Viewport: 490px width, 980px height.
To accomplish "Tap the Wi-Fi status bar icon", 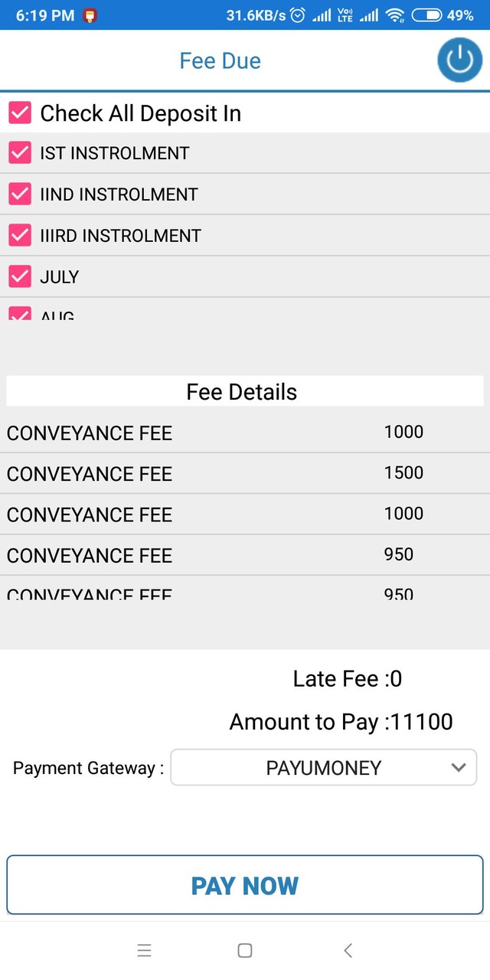I will (394, 15).
